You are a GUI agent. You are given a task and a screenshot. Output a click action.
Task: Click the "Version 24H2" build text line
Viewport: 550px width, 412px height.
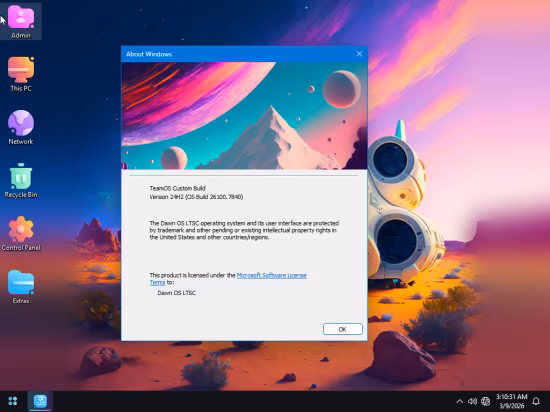[x=196, y=197]
